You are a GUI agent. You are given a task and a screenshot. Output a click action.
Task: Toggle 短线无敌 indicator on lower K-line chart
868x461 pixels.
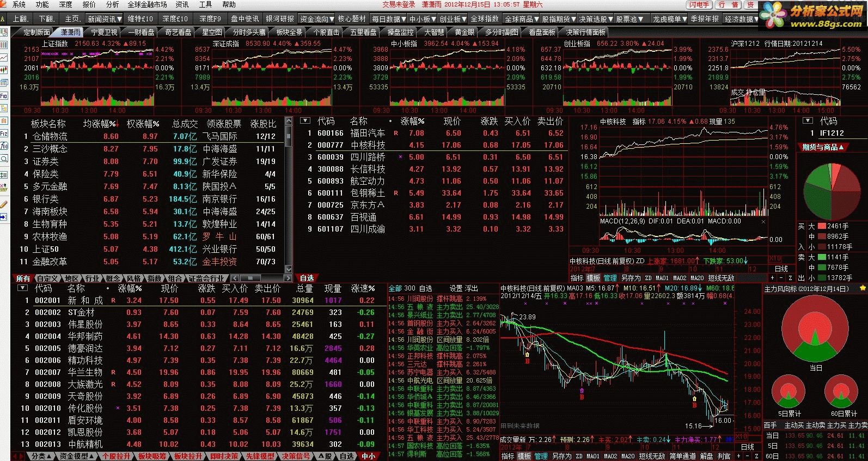652,456
